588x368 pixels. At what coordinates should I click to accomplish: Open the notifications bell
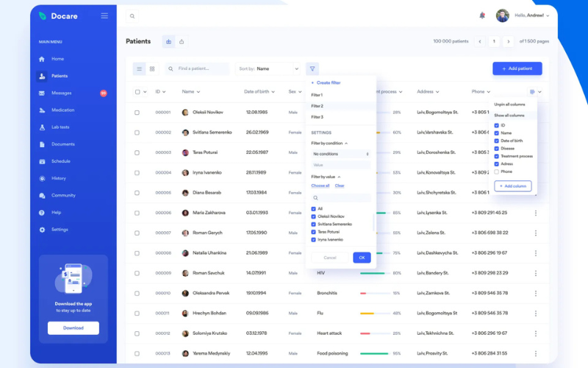pos(482,15)
